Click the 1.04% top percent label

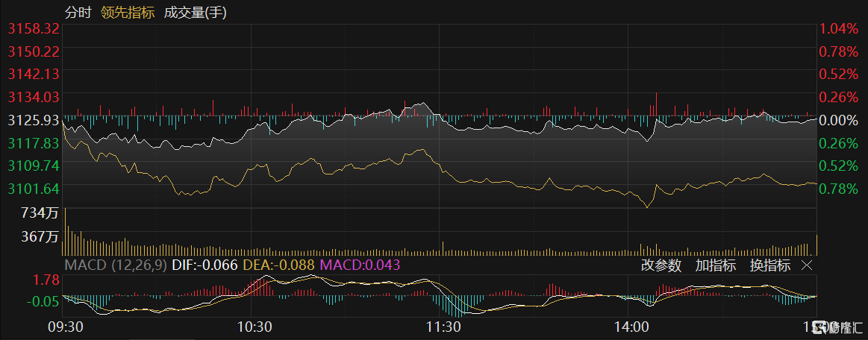[x=839, y=29]
